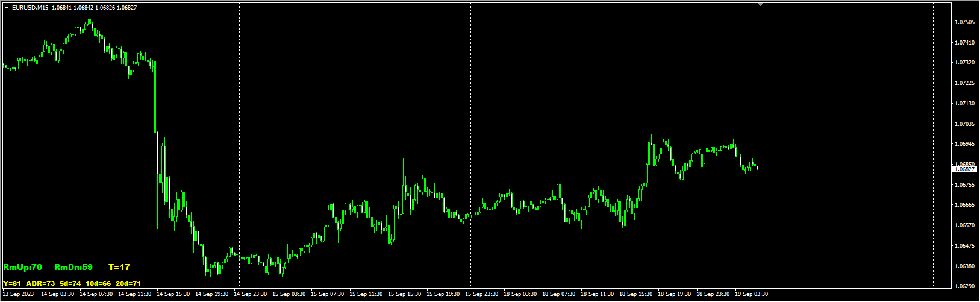The image size is (980, 302).
Task: Click the 13 Sep 2023 time label
Action: pyautogui.click(x=18, y=295)
